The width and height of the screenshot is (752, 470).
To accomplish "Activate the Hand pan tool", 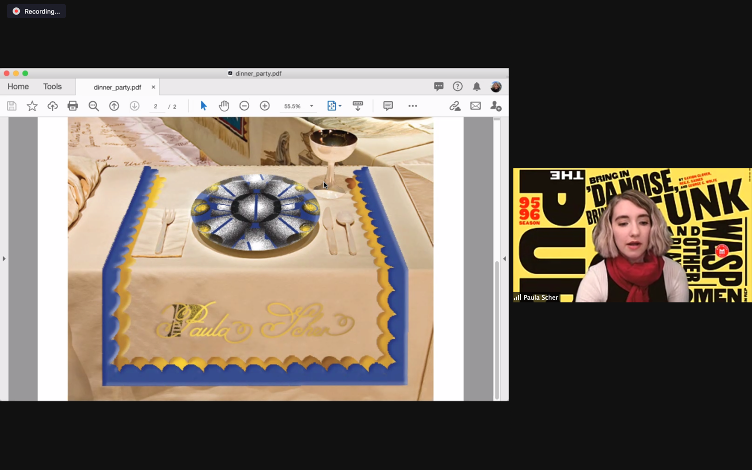I will click(x=224, y=106).
